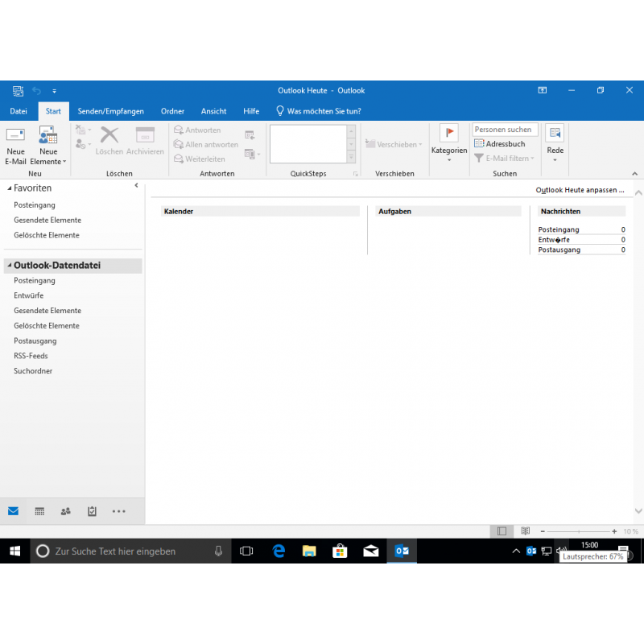The width and height of the screenshot is (644, 644).
Task: Open the Senden/Empfangen ribbon tab
Action: click(x=110, y=111)
